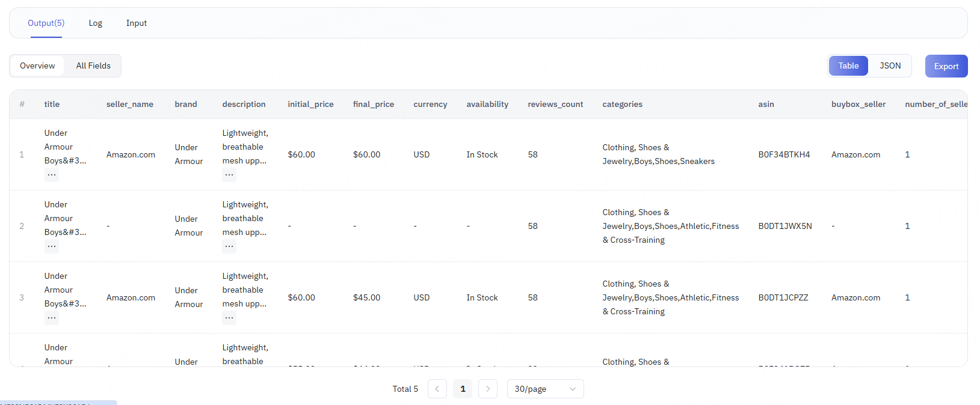Image resolution: width=980 pixels, height=405 pixels.
Task: Go to previous page arrow
Action: pyautogui.click(x=437, y=389)
